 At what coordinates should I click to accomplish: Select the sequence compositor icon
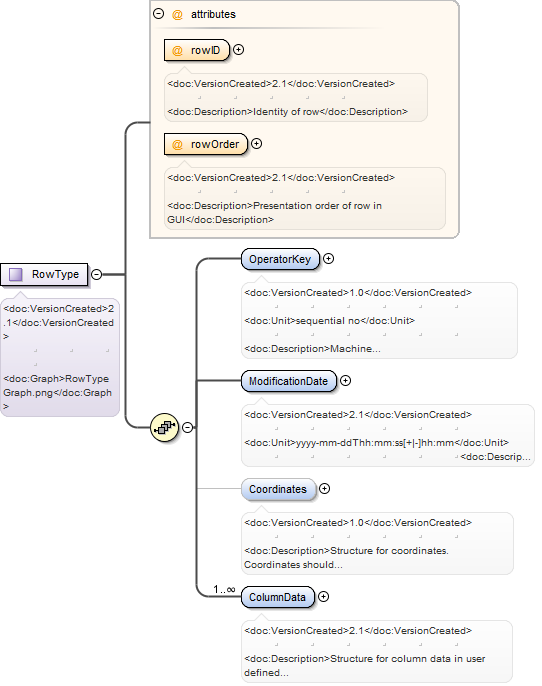tap(164, 427)
